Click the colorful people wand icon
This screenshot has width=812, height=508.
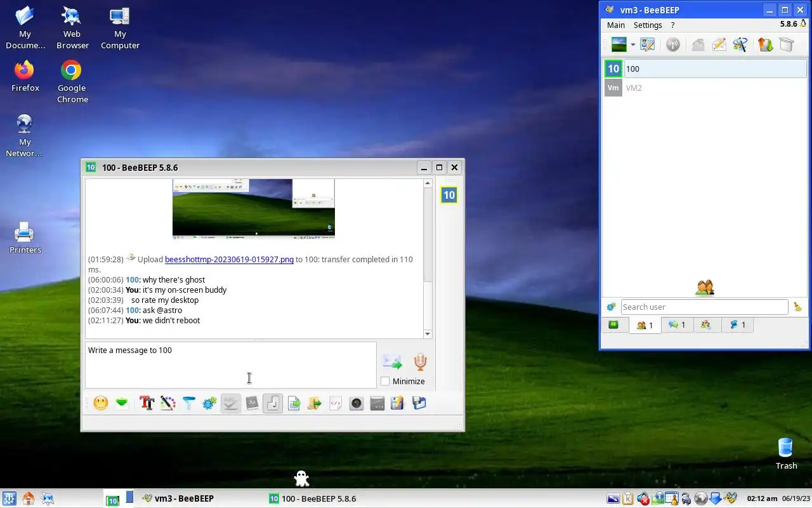coord(740,44)
